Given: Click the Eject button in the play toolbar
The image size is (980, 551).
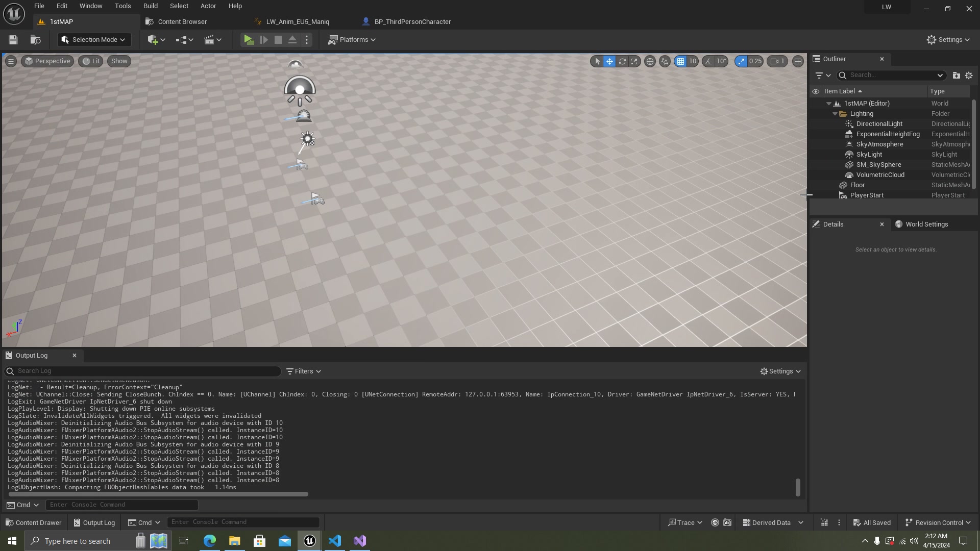Looking at the screenshot, I should (292, 40).
